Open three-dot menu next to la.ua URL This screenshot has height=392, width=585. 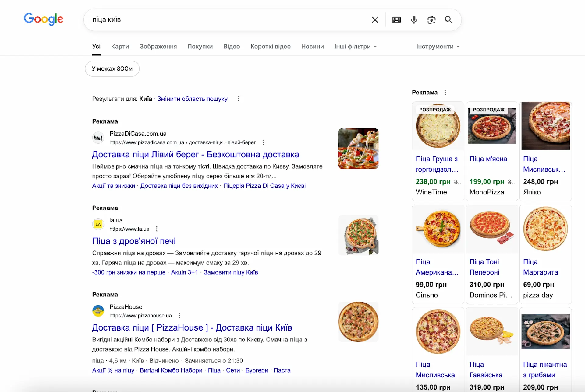coord(157,229)
